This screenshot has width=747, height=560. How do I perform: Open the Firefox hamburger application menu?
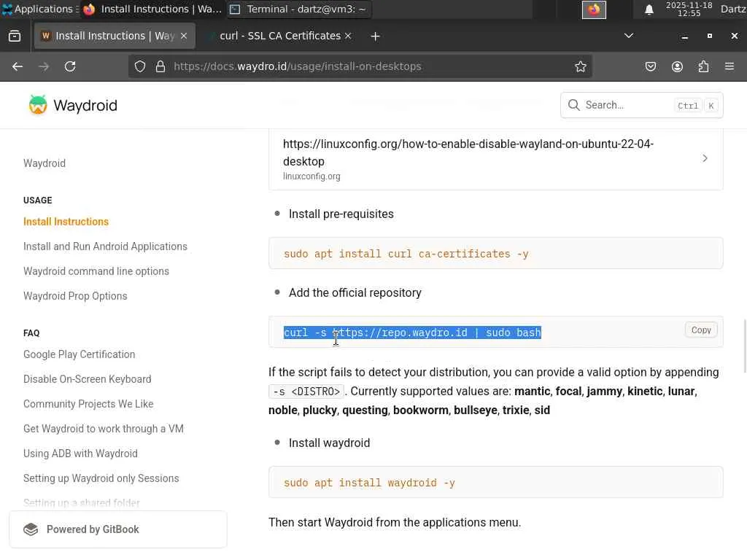[x=729, y=66]
